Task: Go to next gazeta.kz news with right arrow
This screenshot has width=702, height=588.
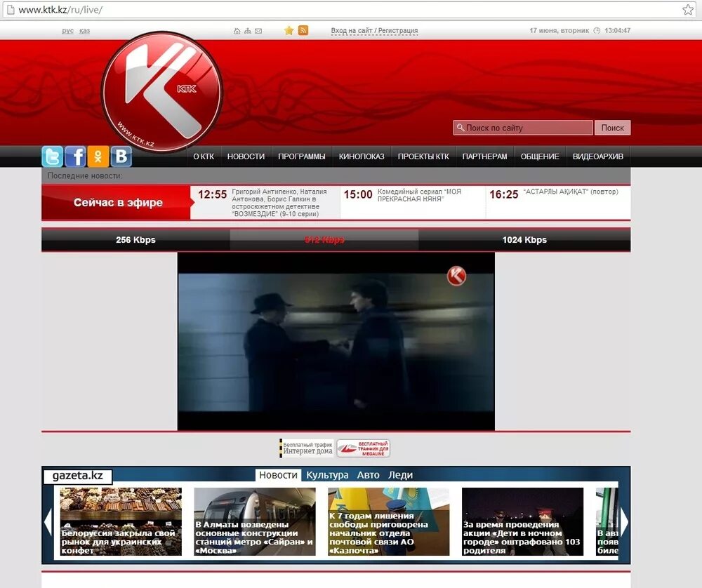Action: [x=624, y=521]
